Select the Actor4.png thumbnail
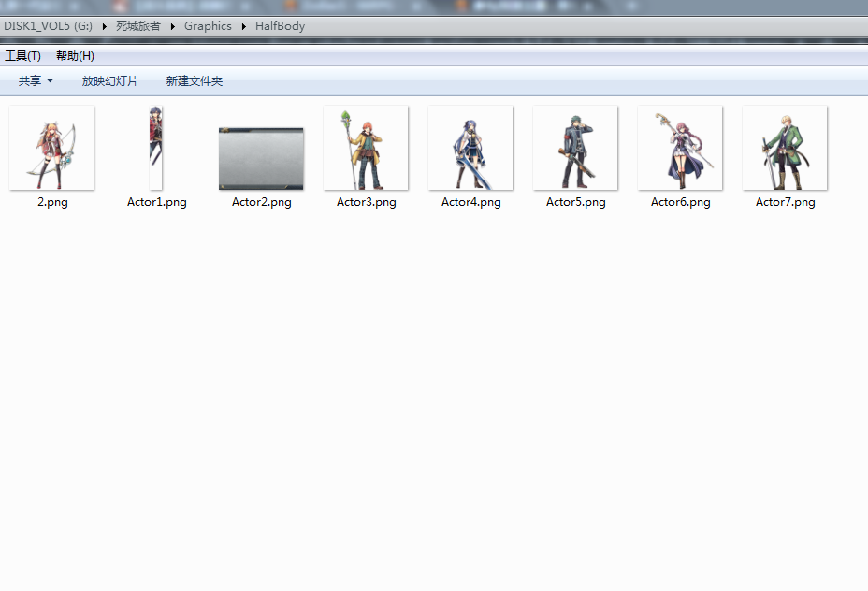 pyautogui.click(x=470, y=148)
